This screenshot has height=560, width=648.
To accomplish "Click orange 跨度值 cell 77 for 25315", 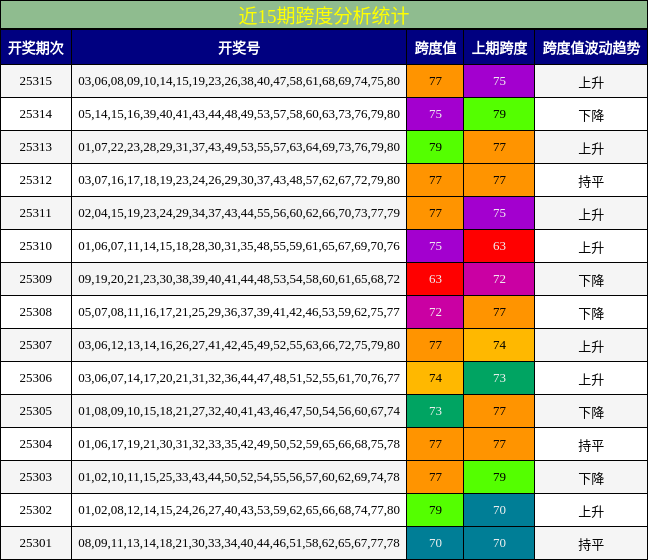I will tap(435, 81).
